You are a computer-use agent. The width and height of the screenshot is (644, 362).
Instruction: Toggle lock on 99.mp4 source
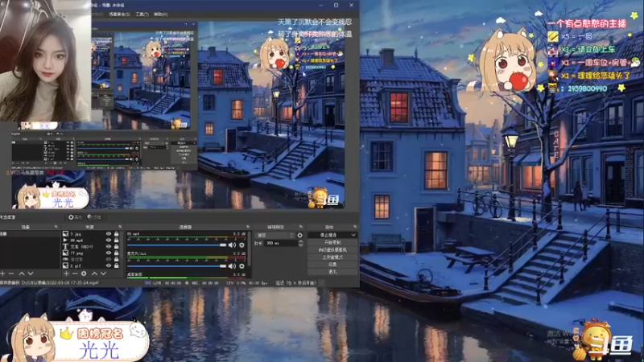coord(116,240)
